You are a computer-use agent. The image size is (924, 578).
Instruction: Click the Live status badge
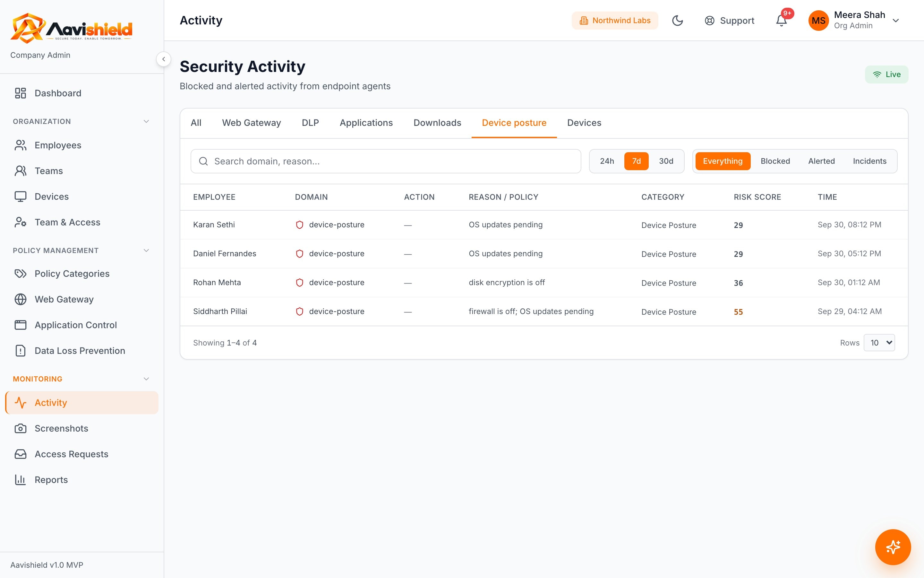(886, 74)
